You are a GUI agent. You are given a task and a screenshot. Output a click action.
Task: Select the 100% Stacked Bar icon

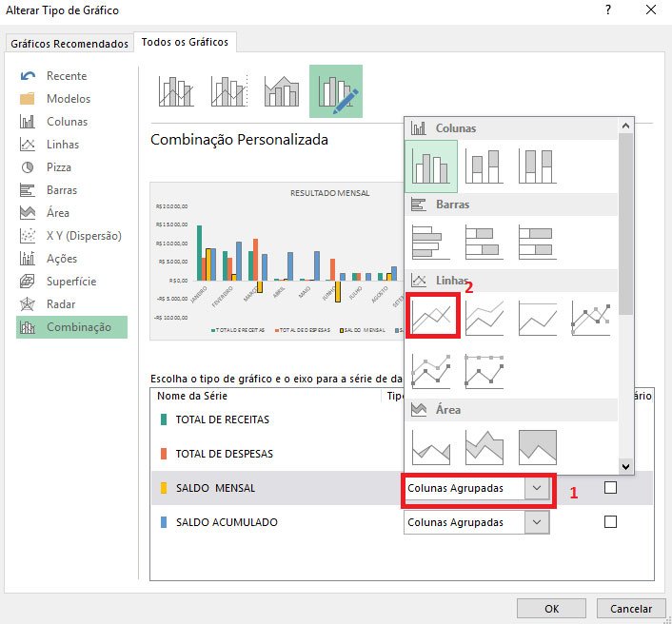tap(538, 242)
